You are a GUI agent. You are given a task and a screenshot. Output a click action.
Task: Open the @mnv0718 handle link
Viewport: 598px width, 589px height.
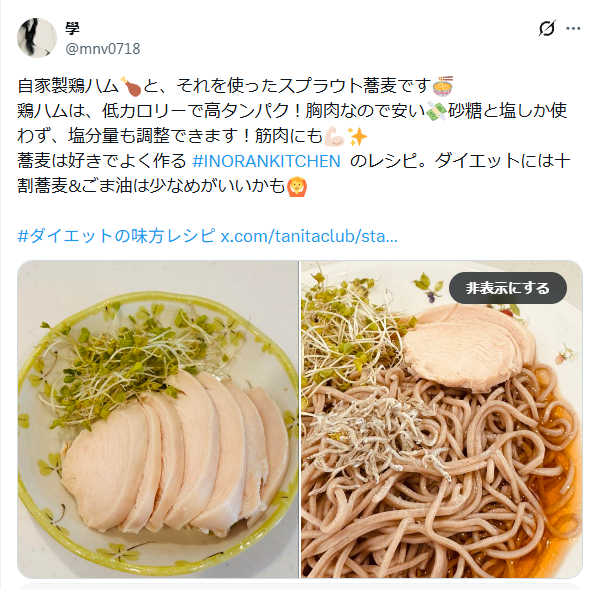pos(103,48)
